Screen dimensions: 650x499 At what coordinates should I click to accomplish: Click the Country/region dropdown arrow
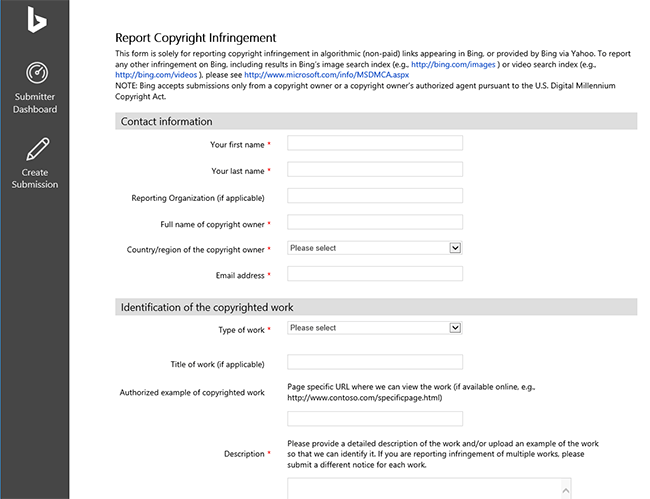click(455, 248)
